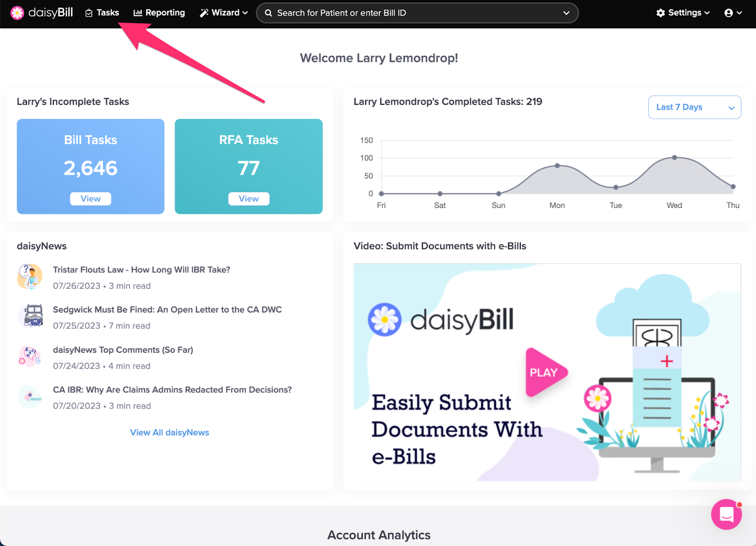
Task: Expand the Wizard menu chevron
Action: [x=244, y=13]
